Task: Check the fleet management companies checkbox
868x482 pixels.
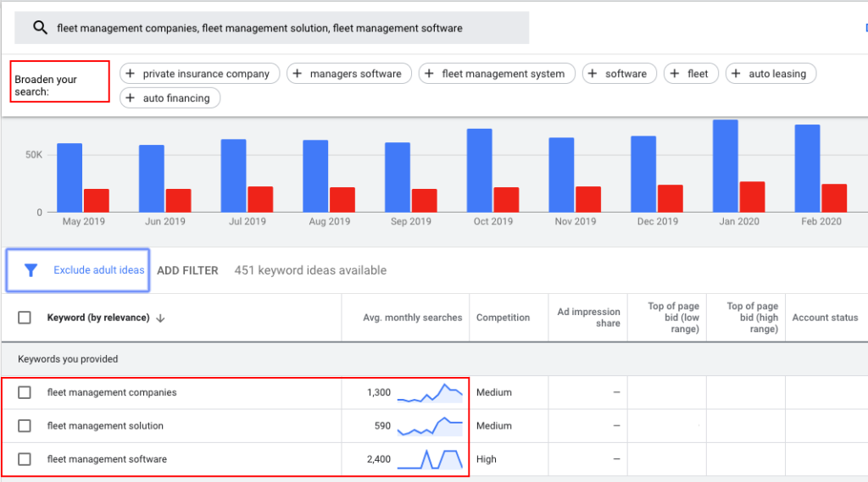Action: tap(25, 392)
